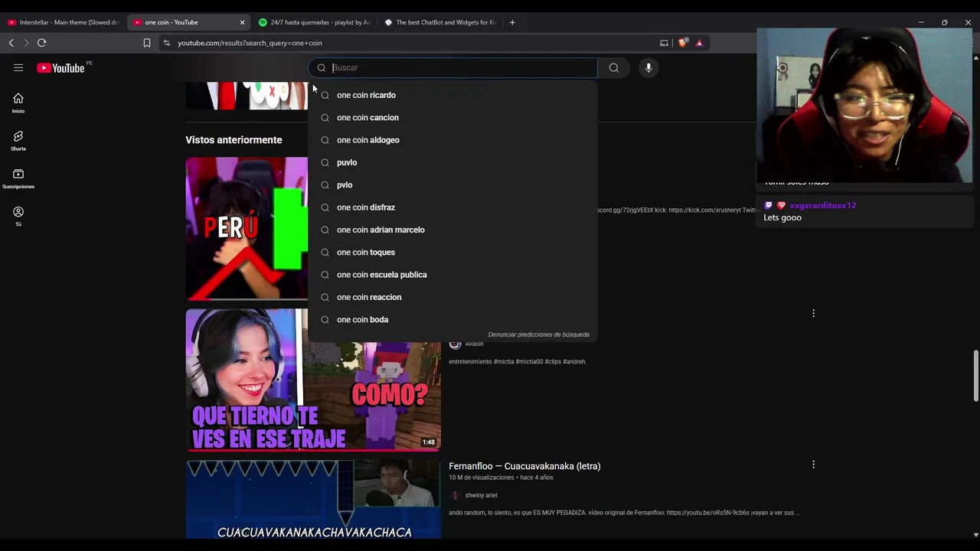Open the Brave Shields icon
The height and width of the screenshot is (551, 980).
pos(683,43)
